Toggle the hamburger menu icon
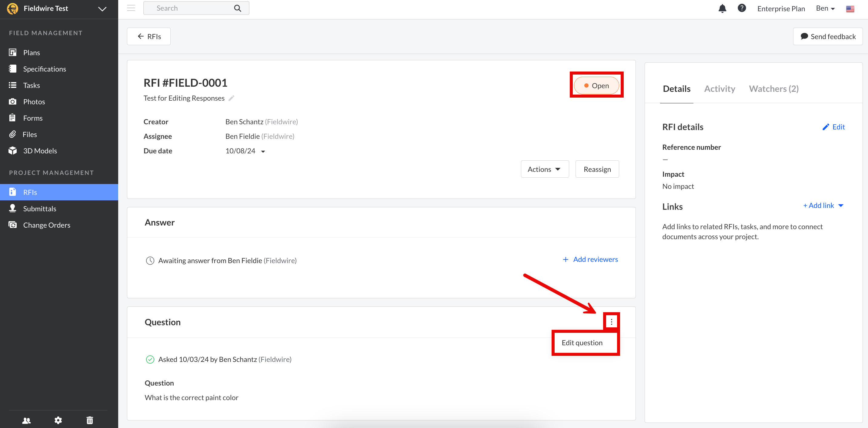Screen dimensions: 868x428 [x=131, y=8]
